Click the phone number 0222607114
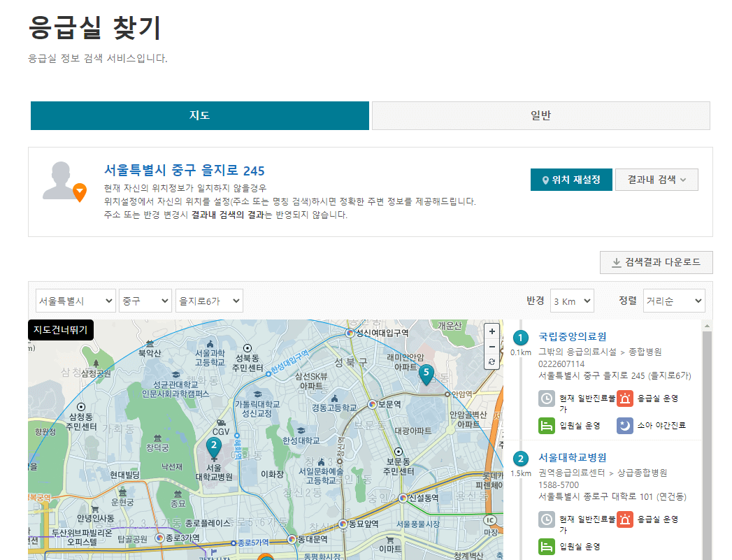732x560 pixels. 561,364
